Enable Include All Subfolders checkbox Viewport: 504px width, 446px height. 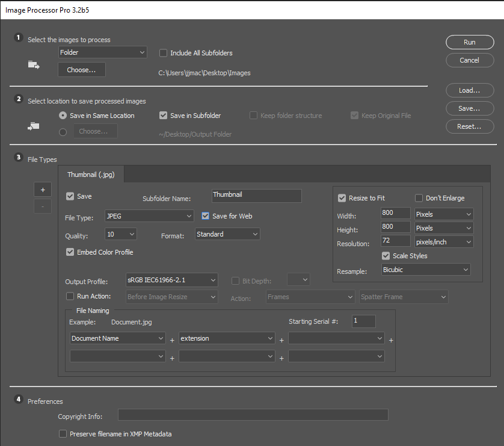coord(163,53)
